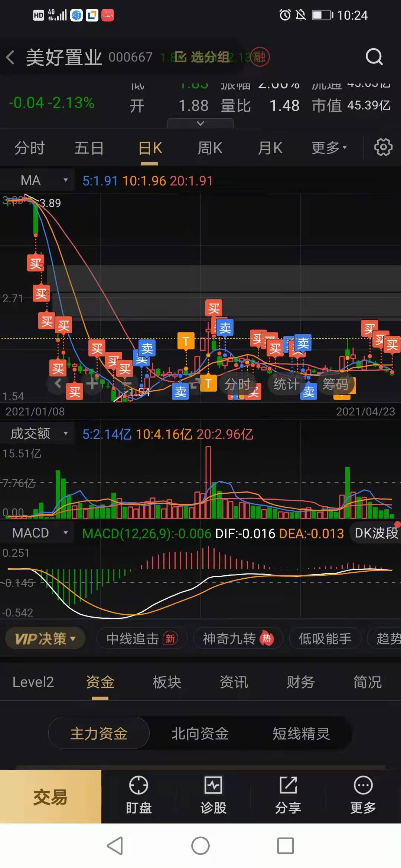Expand the quote details chevron

coord(200,123)
